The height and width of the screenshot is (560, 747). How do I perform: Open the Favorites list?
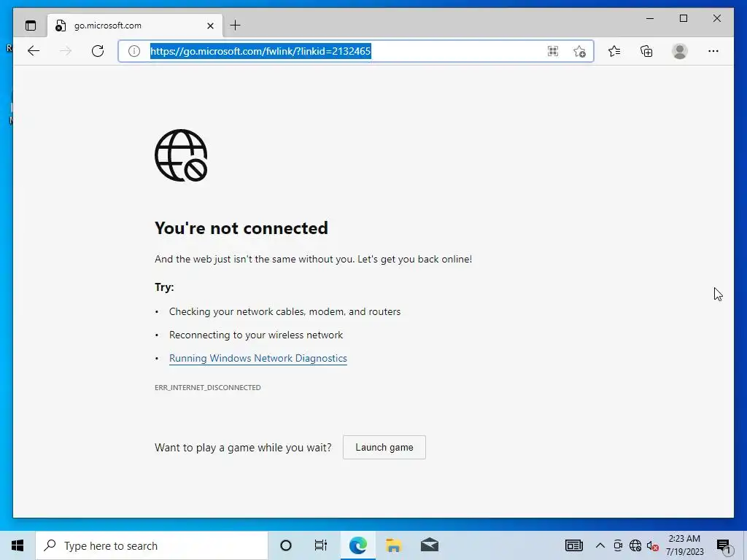point(614,51)
